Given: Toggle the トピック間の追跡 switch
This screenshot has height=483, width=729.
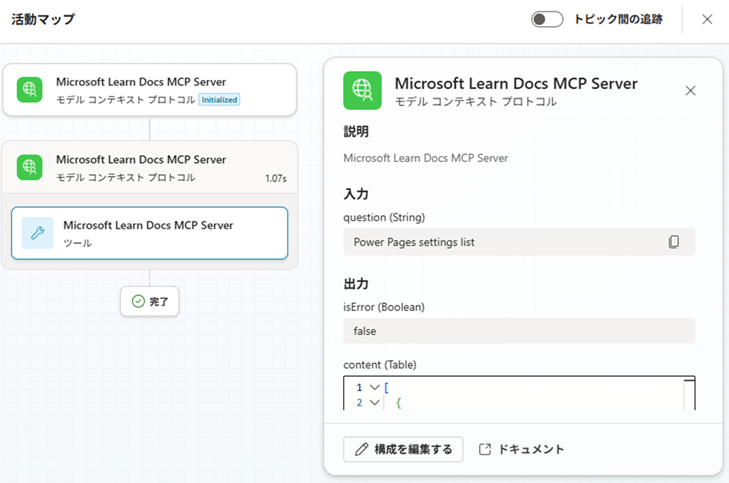Looking at the screenshot, I should (x=547, y=20).
